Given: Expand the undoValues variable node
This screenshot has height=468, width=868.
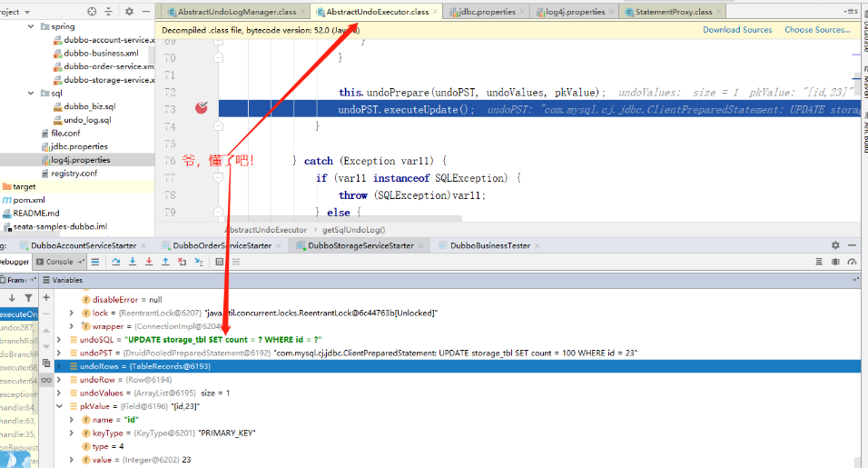Looking at the screenshot, I should (x=59, y=393).
